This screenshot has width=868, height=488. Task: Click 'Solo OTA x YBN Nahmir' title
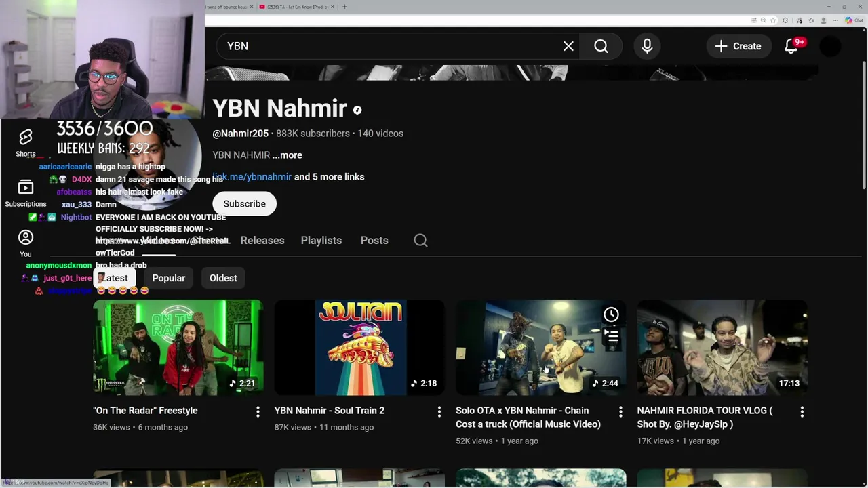point(528,418)
